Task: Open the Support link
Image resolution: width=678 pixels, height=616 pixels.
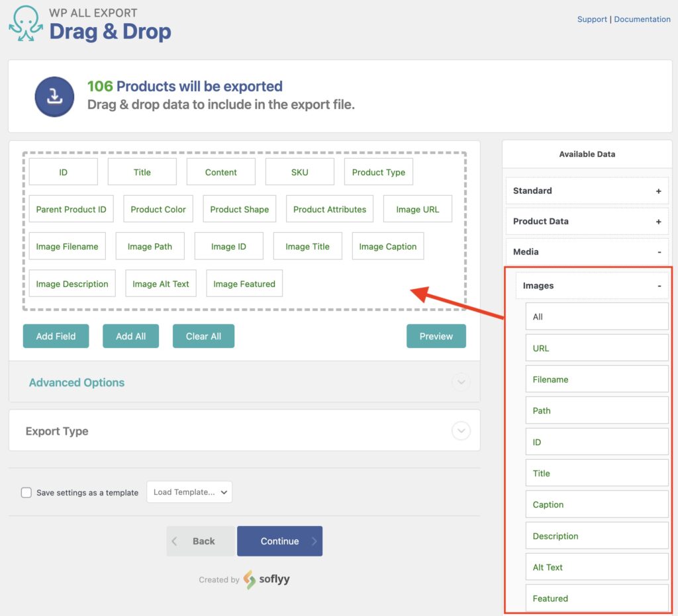Action: click(x=591, y=19)
